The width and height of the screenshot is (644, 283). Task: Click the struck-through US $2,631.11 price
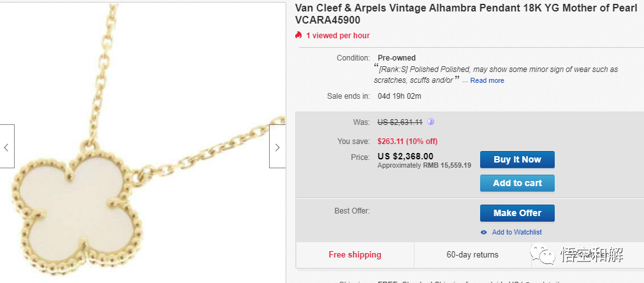point(400,122)
